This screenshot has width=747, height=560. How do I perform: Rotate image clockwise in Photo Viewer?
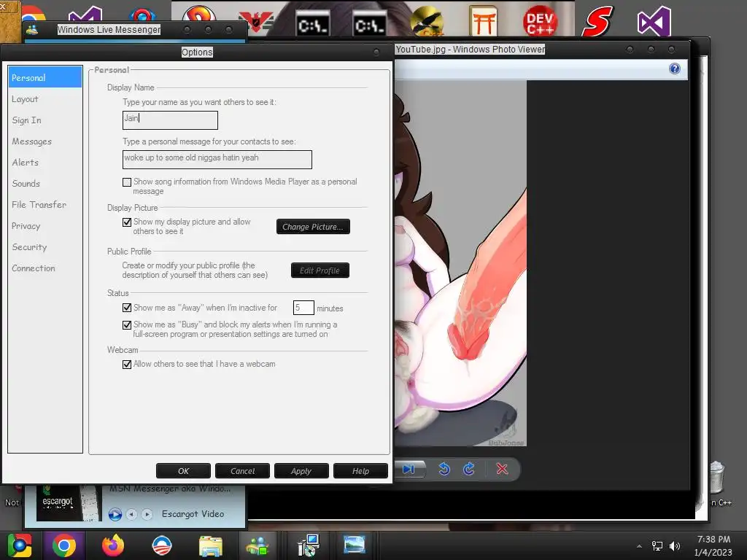pyautogui.click(x=469, y=470)
